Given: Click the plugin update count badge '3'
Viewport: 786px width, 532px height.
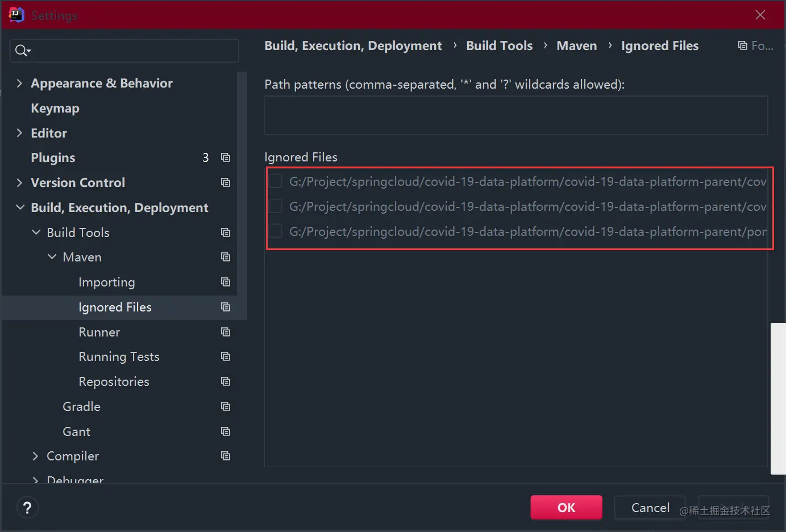Looking at the screenshot, I should 206,157.
